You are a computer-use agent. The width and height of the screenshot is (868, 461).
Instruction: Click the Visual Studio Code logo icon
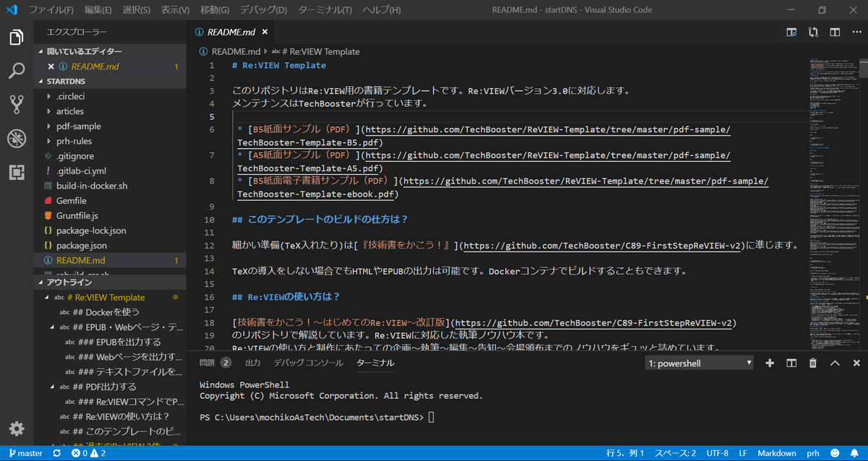pyautogui.click(x=12, y=10)
